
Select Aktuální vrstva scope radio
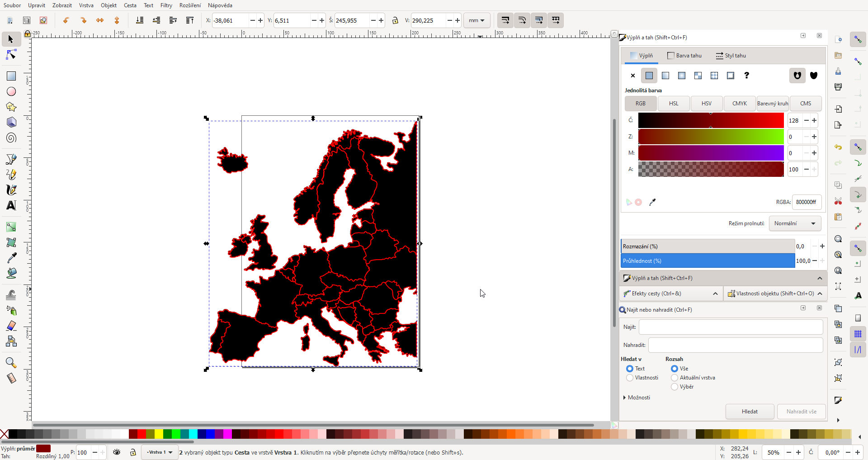pyautogui.click(x=675, y=378)
